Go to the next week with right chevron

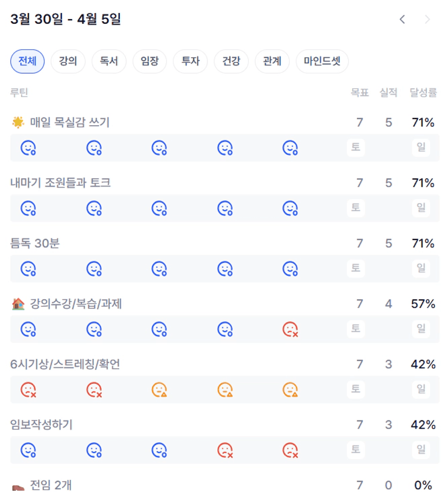tap(427, 20)
